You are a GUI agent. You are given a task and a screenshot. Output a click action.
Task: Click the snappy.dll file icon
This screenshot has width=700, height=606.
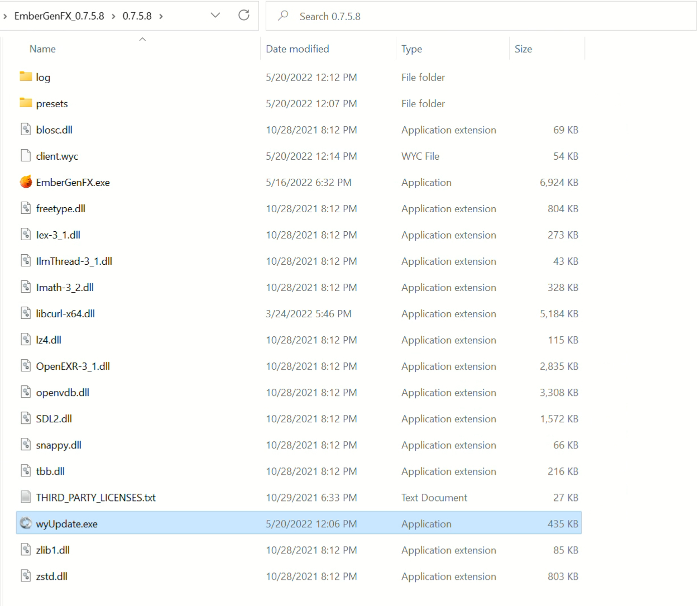[x=26, y=445]
